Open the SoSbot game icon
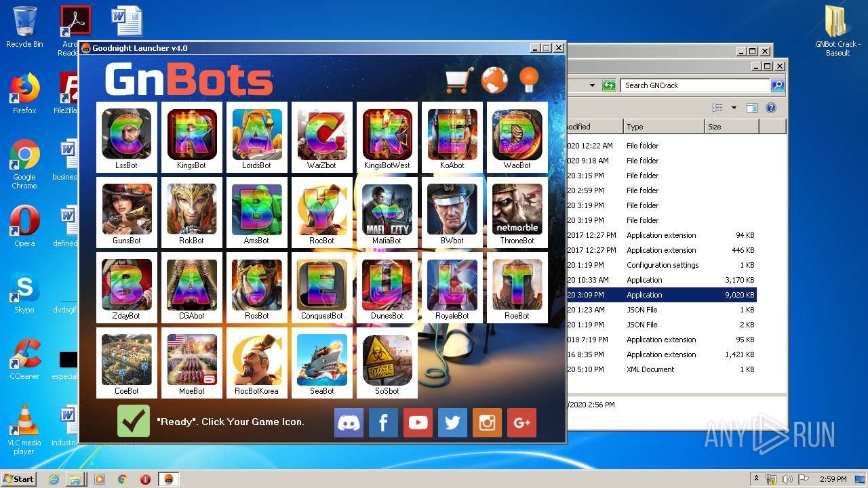Screen dimensions: 868x488 [x=387, y=363]
